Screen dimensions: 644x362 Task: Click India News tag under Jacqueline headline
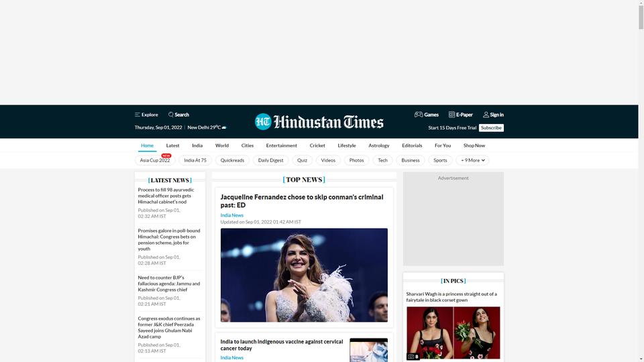pyautogui.click(x=231, y=215)
